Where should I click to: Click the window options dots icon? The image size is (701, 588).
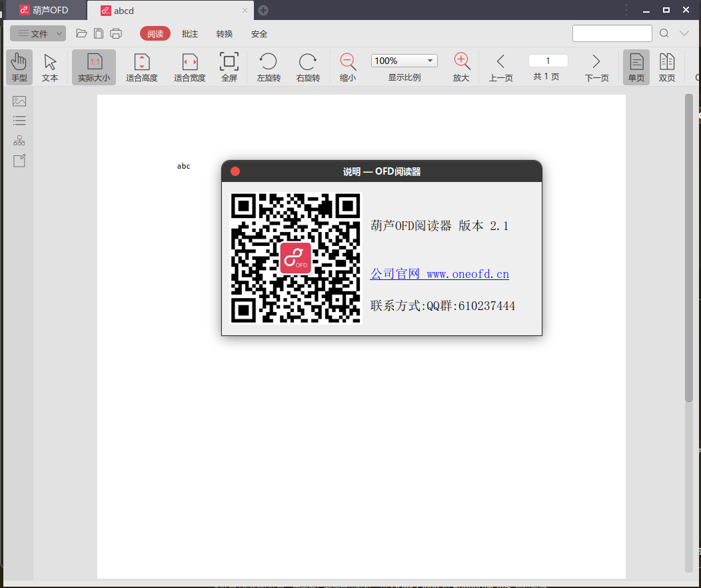626,10
